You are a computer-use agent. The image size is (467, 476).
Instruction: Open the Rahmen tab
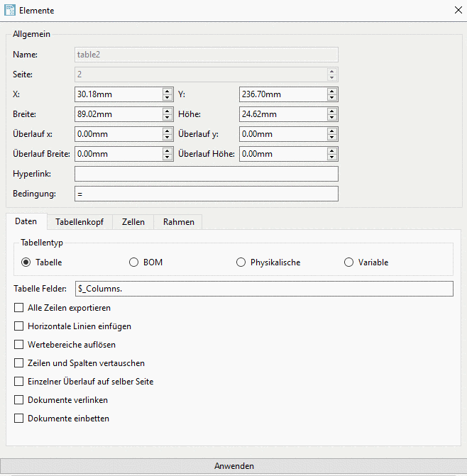[x=178, y=222]
